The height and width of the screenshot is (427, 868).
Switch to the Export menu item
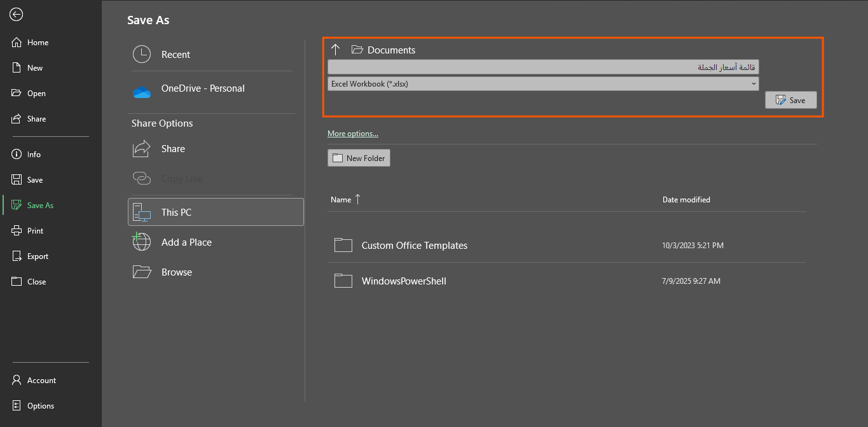pyautogui.click(x=38, y=256)
